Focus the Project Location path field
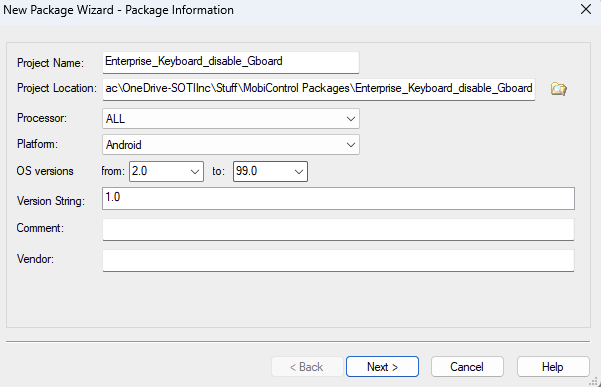The width and height of the screenshot is (601, 387). click(x=319, y=89)
